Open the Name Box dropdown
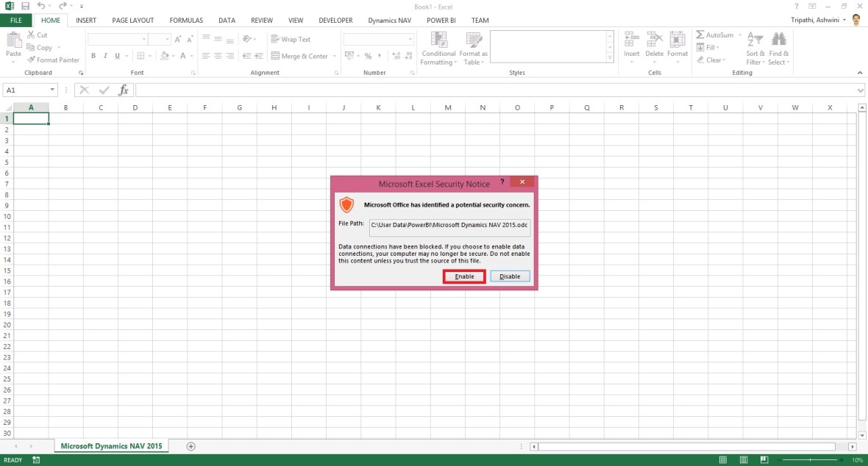868x466 pixels. 51,90
